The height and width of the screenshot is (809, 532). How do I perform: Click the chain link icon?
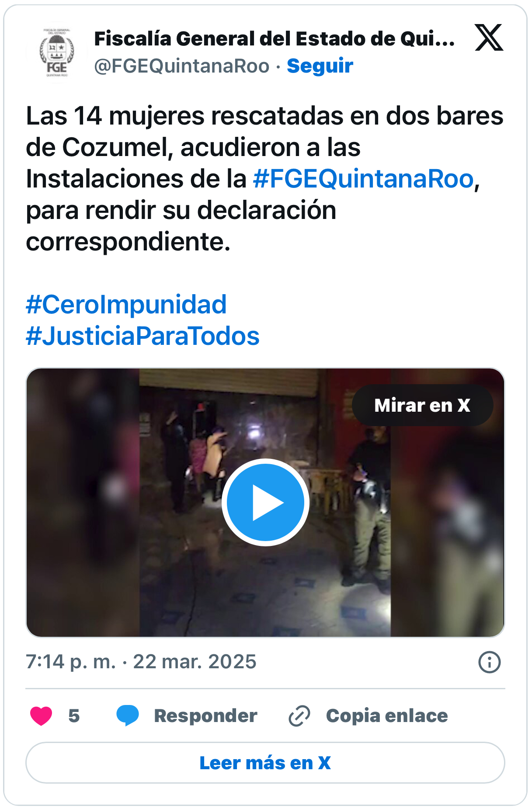[x=299, y=716]
